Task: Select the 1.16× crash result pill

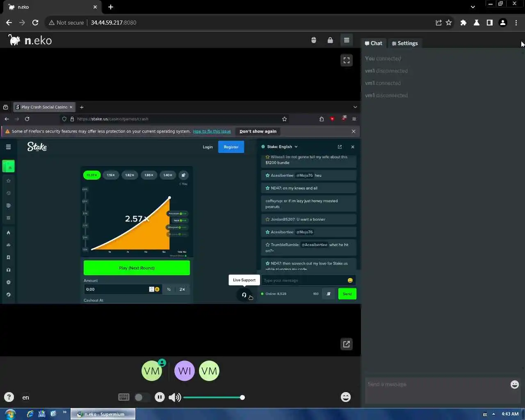Action: [111, 175]
